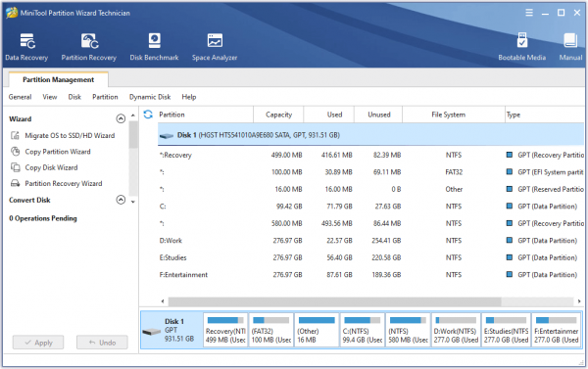Click the Partition Recovery Wizard icon
The height and width of the screenshot is (369, 588).
pyautogui.click(x=15, y=183)
